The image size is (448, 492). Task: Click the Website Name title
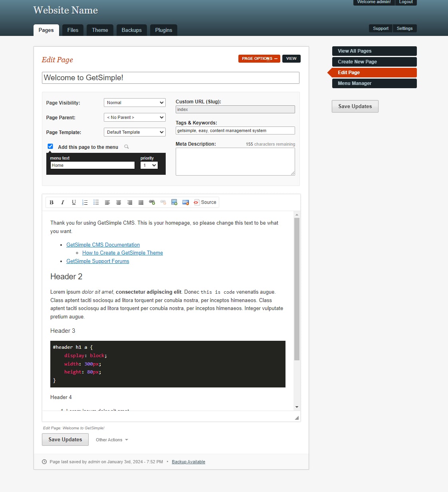[65, 10]
